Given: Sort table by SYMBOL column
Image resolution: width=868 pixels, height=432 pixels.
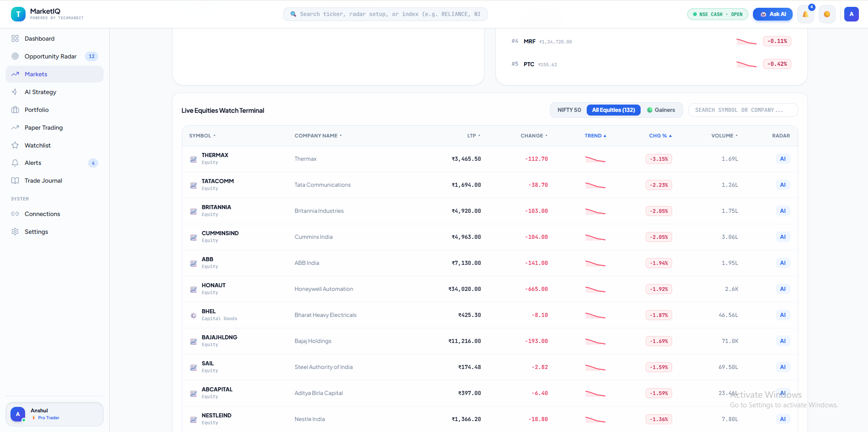Looking at the screenshot, I should tap(202, 136).
